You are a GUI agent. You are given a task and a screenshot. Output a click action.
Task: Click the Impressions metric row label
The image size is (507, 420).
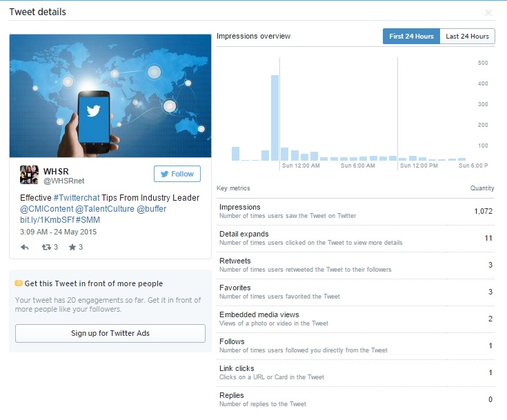click(x=239, y=207)
